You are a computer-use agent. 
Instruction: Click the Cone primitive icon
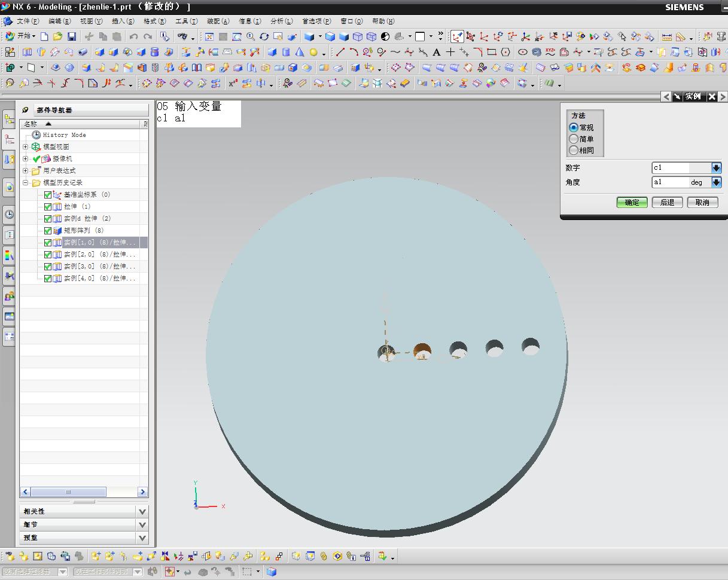pyautogui.click(x=300, y=52)
